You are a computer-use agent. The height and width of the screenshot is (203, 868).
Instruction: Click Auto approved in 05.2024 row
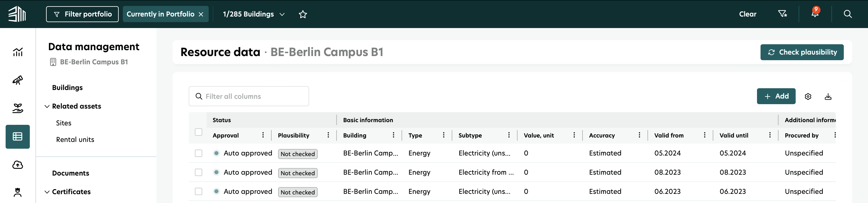tap(248, 153)
